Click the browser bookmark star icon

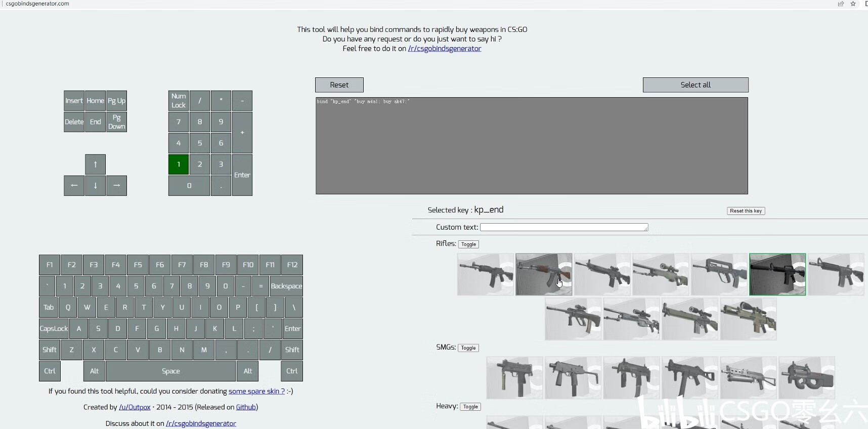coord(853,4)
